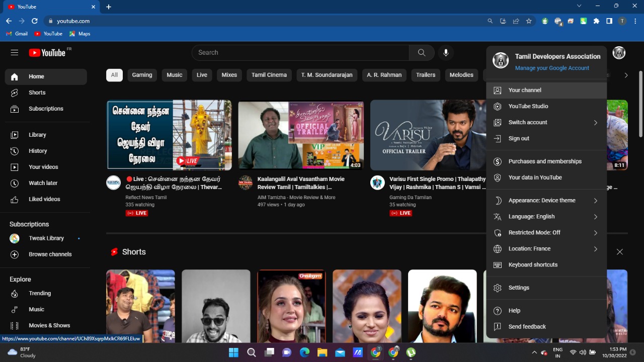The image size is (644, 362).
Task: Expand Appearance: Device theme submenu
Action: 546,200
